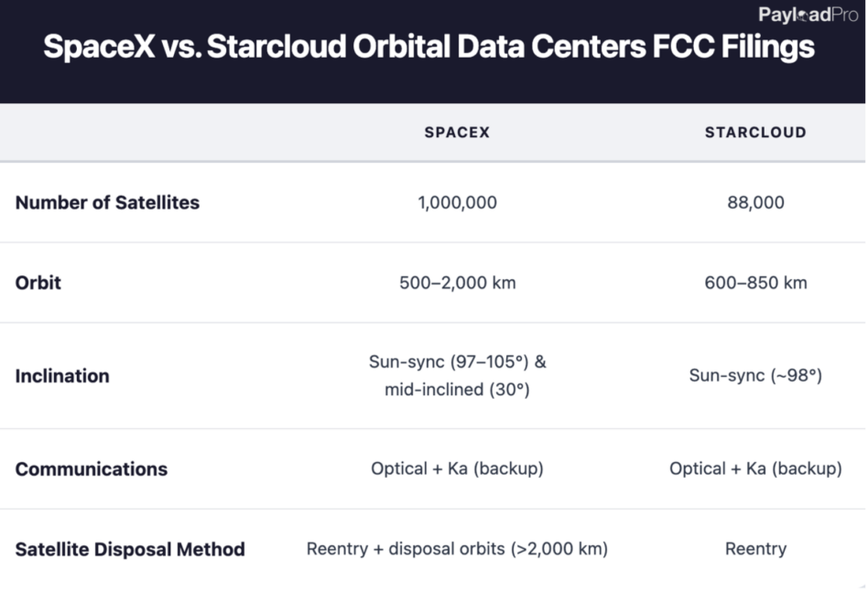Select the Satellite Disposal Method row label

[130, 549]
